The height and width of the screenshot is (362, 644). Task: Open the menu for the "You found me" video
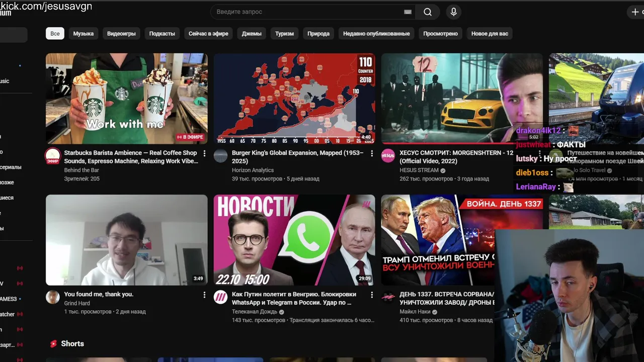(204, 295)
